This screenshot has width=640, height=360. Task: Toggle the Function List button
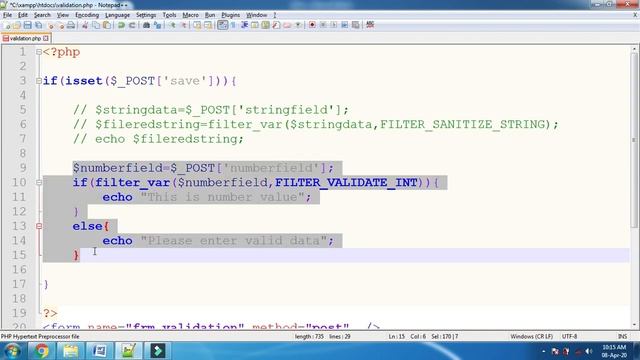point(276,25)
